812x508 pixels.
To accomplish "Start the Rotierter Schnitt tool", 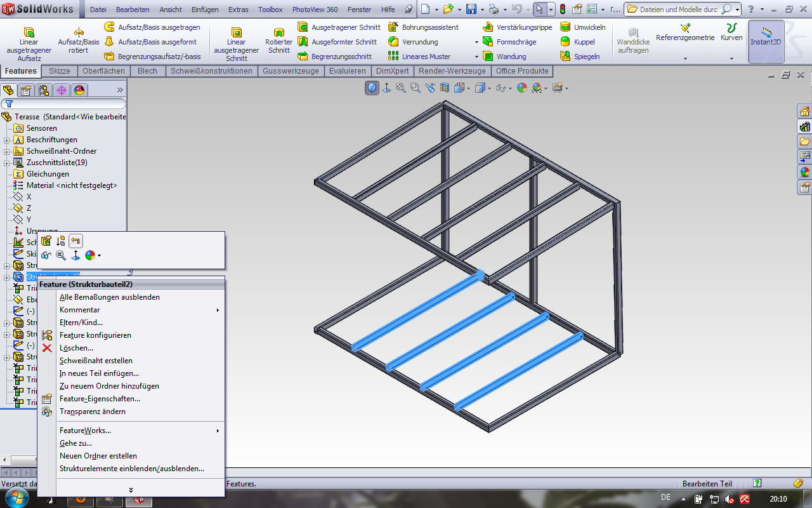I will coord(278,41).
